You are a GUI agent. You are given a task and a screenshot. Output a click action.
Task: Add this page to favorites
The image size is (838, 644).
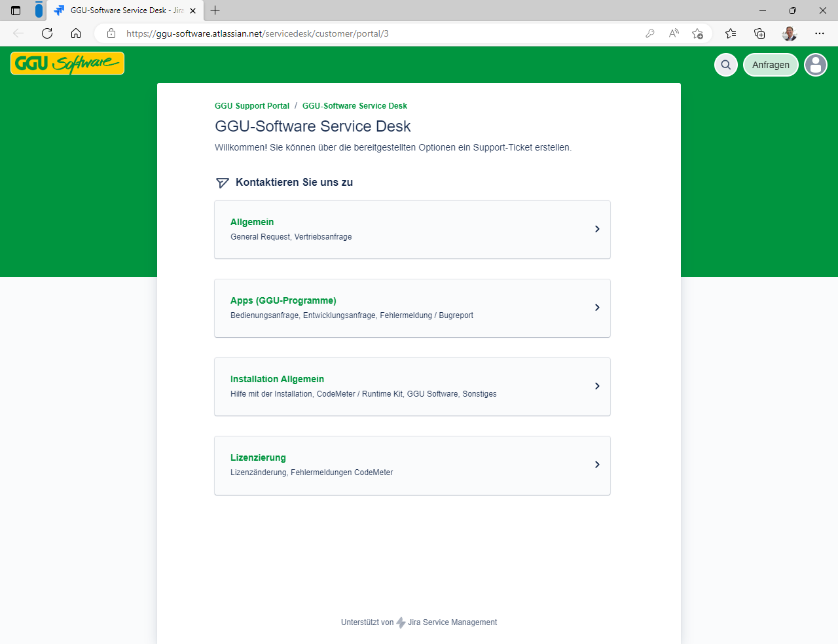697,33
